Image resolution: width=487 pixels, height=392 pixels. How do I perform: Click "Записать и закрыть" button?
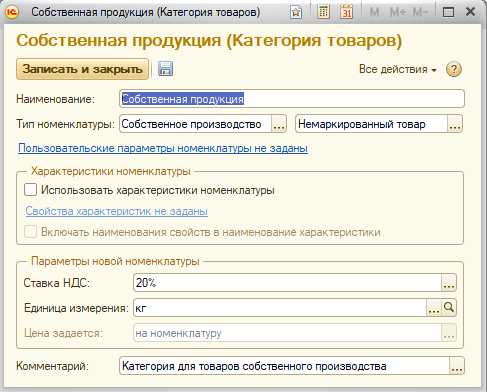click(x=82, y=69)
